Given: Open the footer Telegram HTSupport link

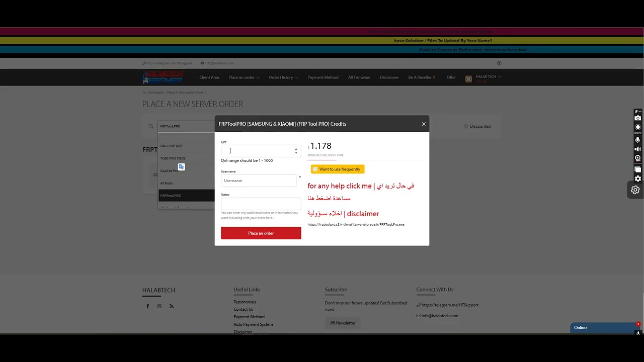Looking at the screenshot, I should [447, 305].
